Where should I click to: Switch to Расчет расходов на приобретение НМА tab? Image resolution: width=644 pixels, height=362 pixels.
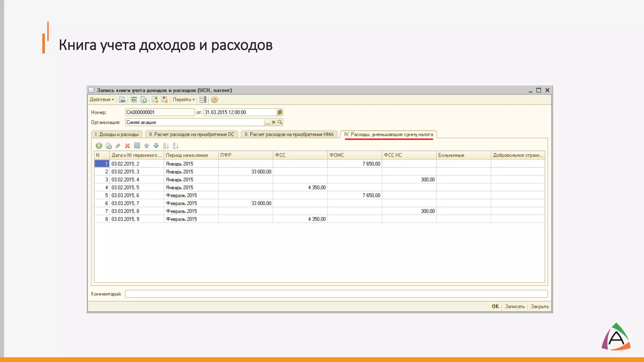point(289,134)
